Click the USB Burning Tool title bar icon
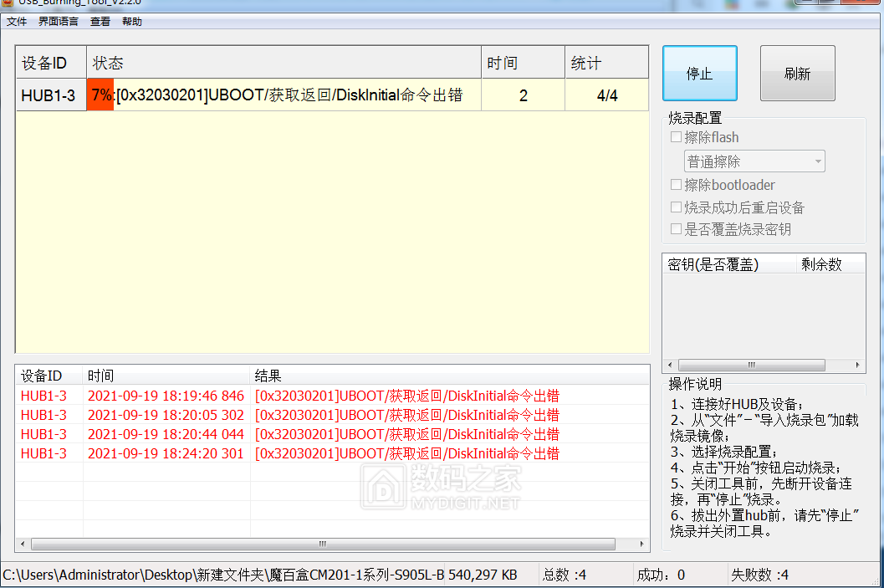 click(8, 5)
